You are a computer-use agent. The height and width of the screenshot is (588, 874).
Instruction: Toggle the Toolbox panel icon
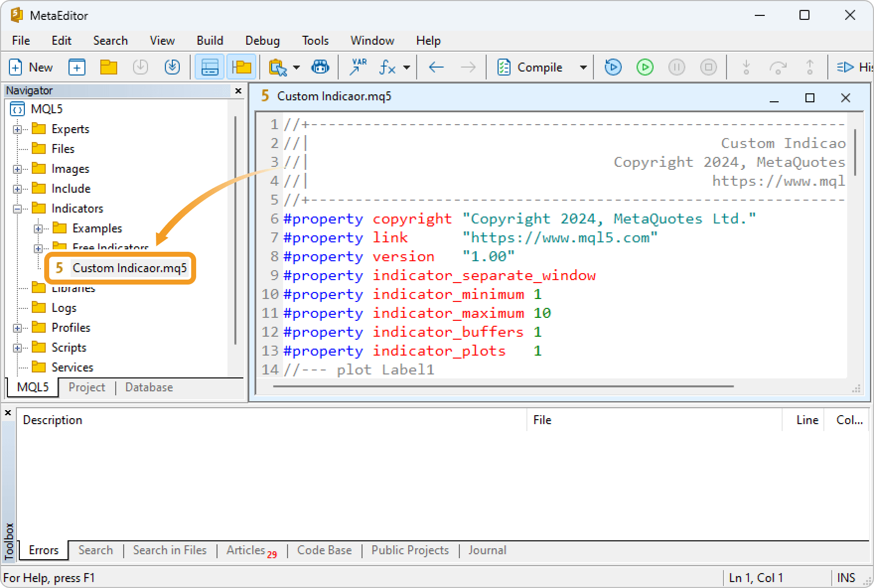pyautogui.click(x=210, y=67)
